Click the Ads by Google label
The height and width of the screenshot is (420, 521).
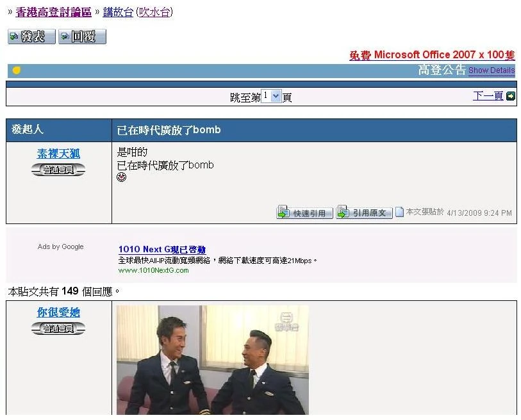click(60, 246)
